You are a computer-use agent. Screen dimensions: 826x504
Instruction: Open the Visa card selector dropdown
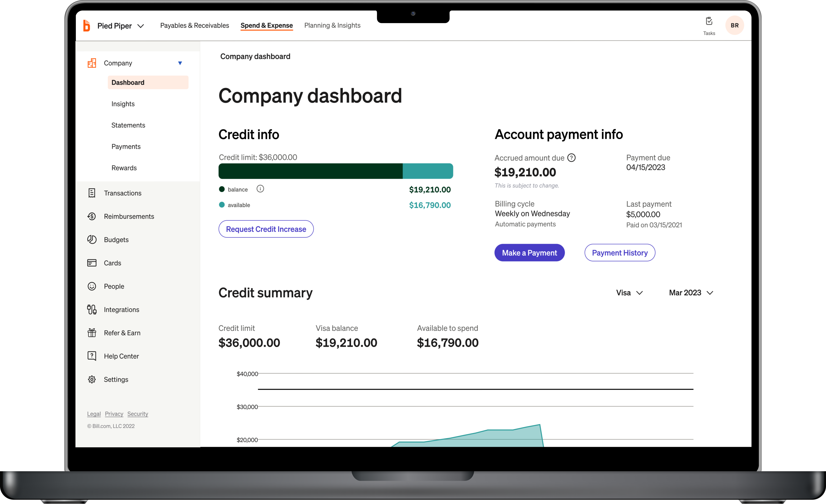[x=629, y=293]
